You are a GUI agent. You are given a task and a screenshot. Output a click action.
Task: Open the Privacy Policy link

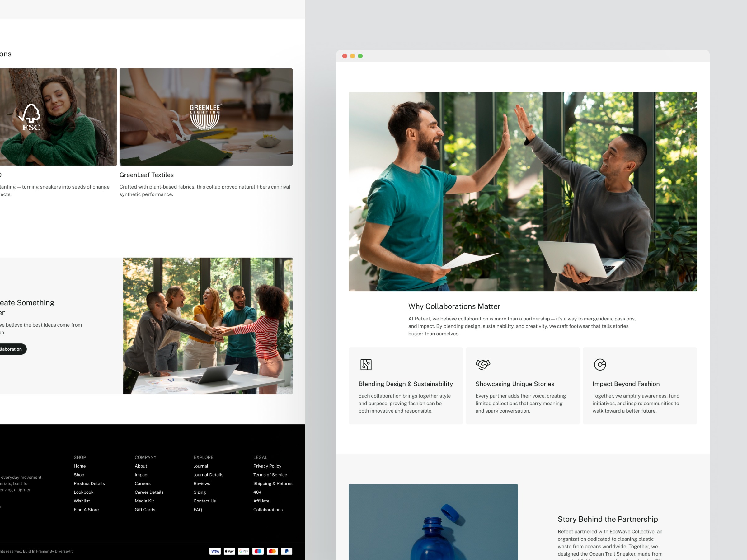tap(267, 466)
